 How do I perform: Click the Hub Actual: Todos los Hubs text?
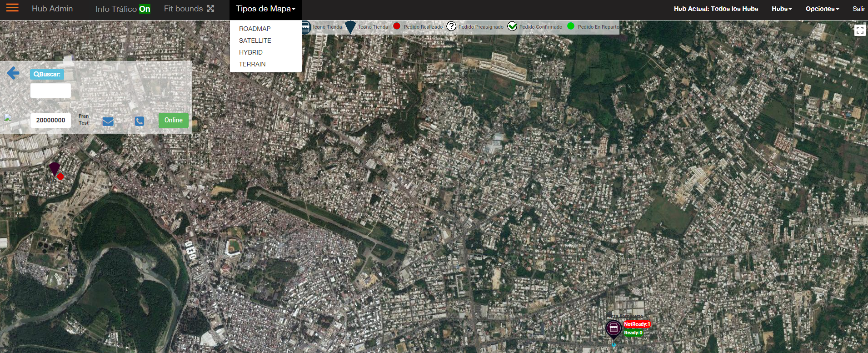pos(716,9)
